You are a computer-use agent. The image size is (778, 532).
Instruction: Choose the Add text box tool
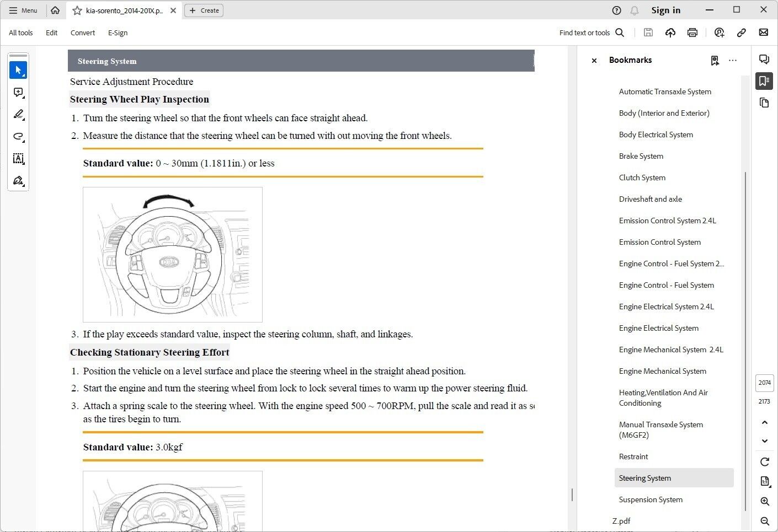[x=18, y=158]
